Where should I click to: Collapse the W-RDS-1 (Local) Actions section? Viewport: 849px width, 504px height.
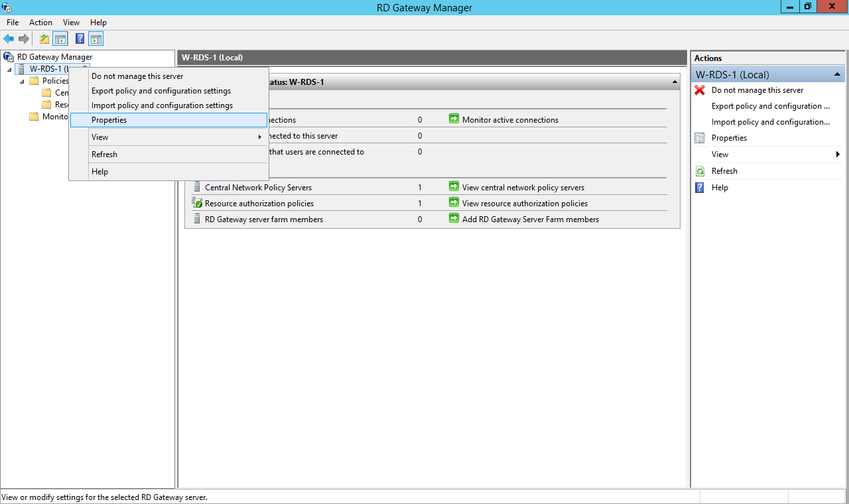pyautogui.click(x=837, y=75)
